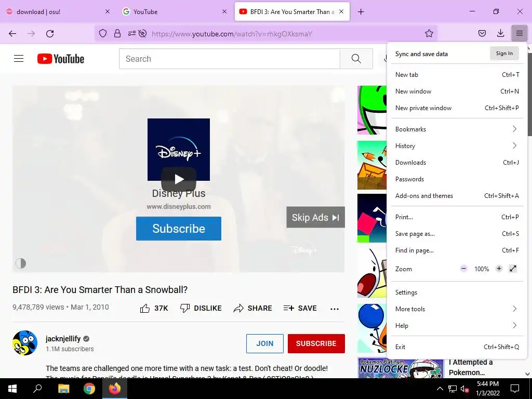This screenshot has width=532, height=399.
Task: Click the site security padlock icon
Action: (x=117, y=33)
